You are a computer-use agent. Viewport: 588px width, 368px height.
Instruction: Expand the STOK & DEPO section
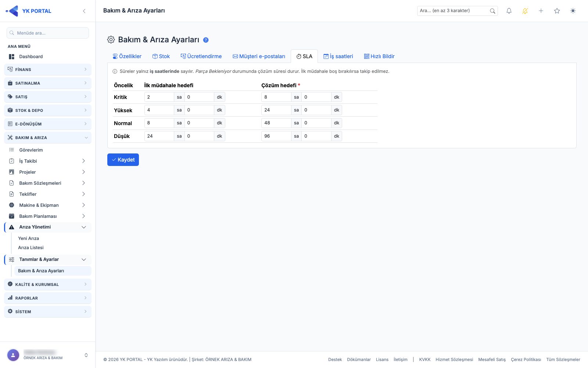click(x=48, y=110)
